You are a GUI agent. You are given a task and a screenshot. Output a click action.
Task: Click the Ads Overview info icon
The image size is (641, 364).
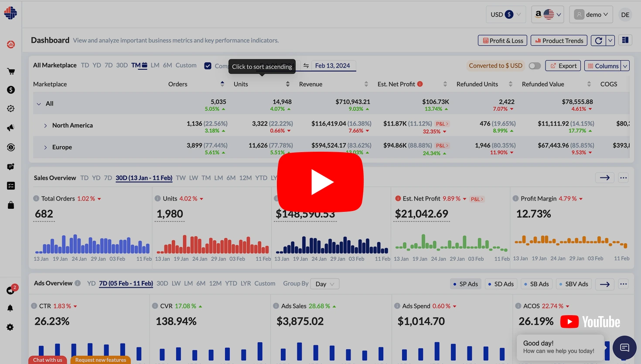coord(78,283)
